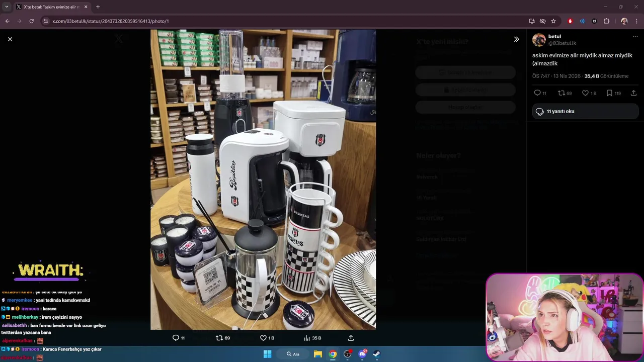The image size is (644, 362).
Task: Open the @03betulJk handle link
Action: tap(562, 43)
